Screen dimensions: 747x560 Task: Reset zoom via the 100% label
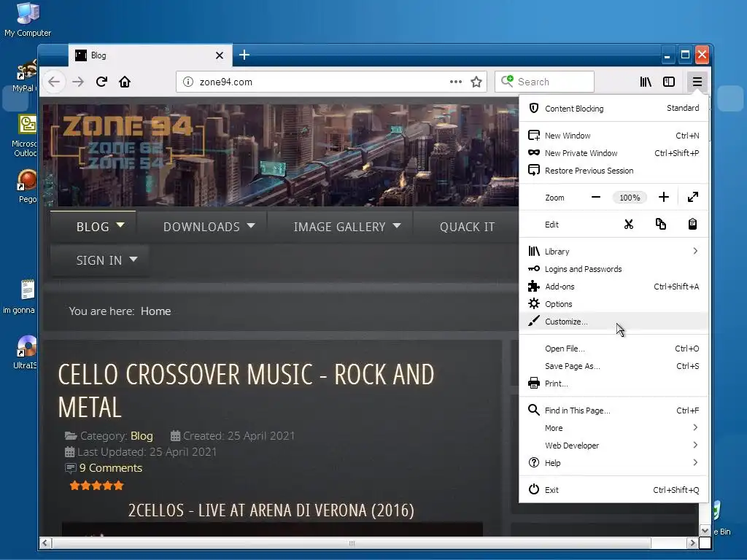[x=630, y=198]
